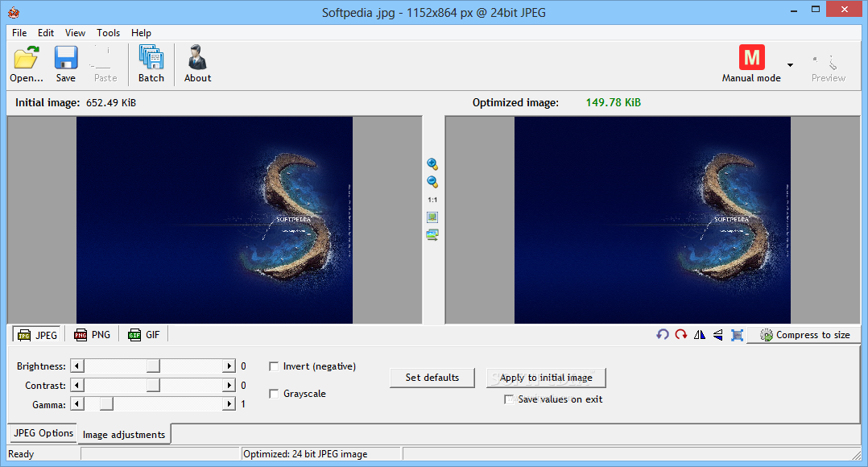Viewport: 868px width, 467px height.
Task: Click the red Manual mode icon
Action: [751, 57]
